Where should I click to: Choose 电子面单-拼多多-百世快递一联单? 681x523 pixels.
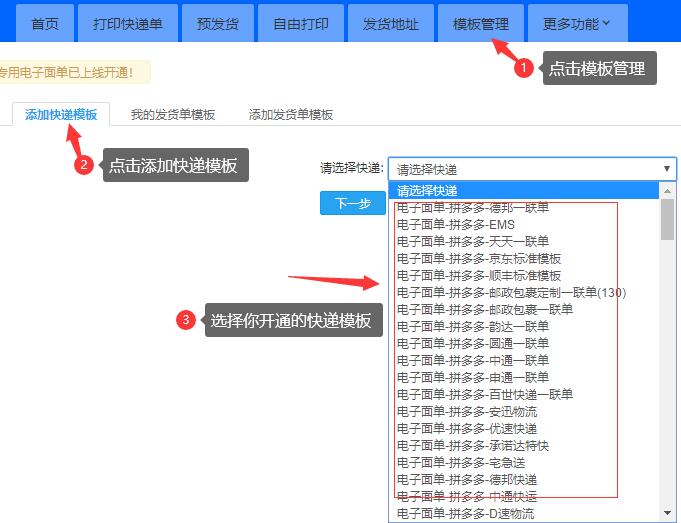pos(523,394)
